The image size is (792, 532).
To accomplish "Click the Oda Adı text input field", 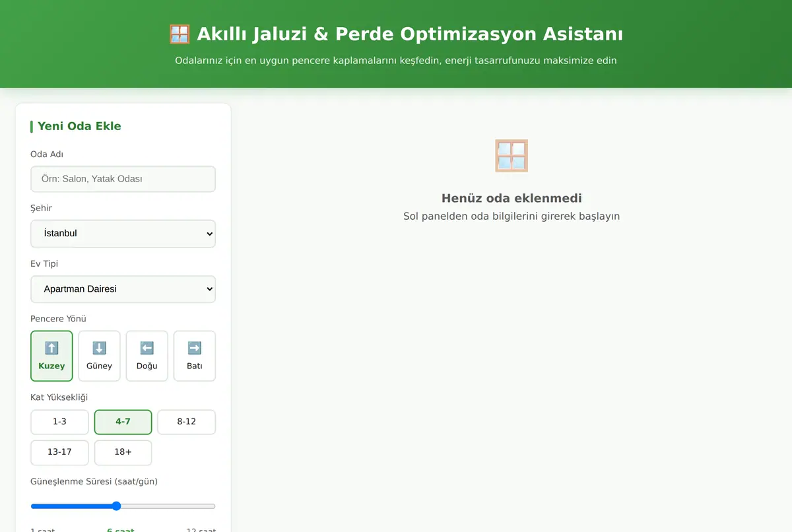I will point(123,179).
